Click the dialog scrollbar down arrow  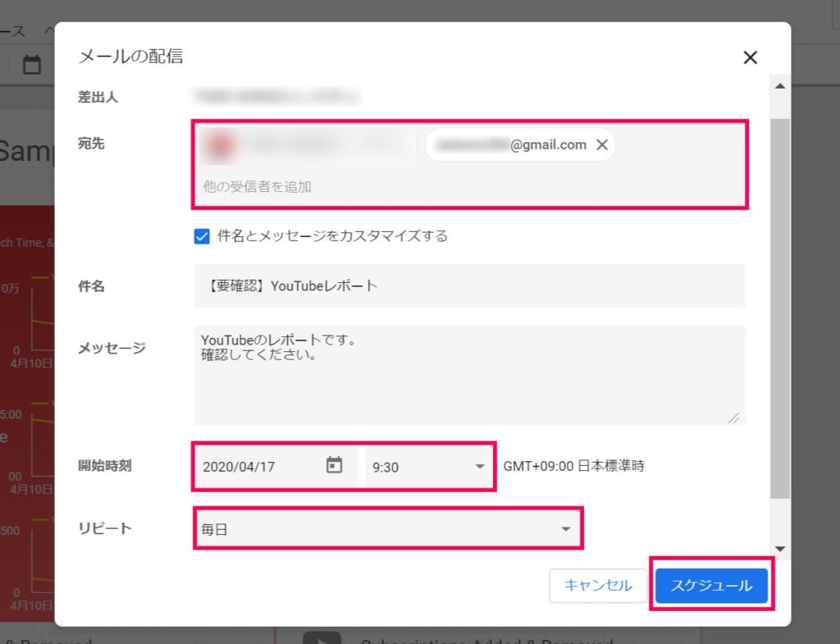click(780, 549)
